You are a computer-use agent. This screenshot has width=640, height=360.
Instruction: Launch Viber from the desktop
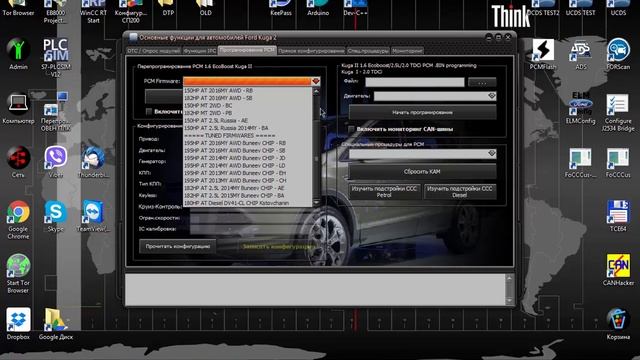click(56, 162)
